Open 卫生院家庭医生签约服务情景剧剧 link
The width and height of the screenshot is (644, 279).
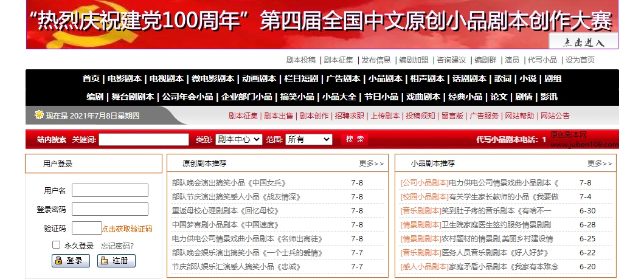tap(496, 224)
